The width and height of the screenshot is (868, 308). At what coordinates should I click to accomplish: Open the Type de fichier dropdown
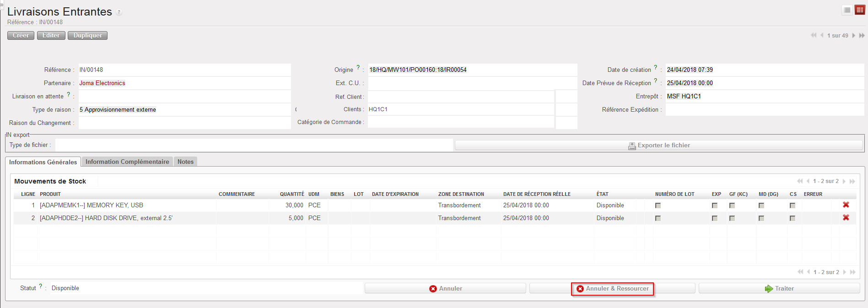254,145
